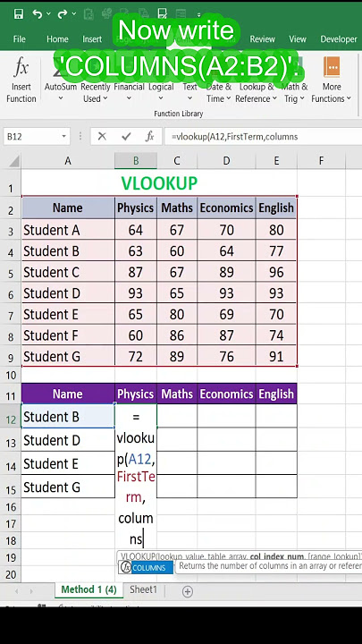The width and height of the screenshot is (362, 644).
Task: Add a new sheet with plus icon
Action: [187, 591]
